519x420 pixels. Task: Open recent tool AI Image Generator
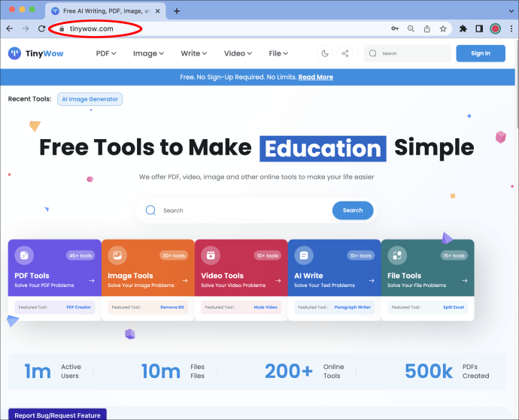(90, 99)
